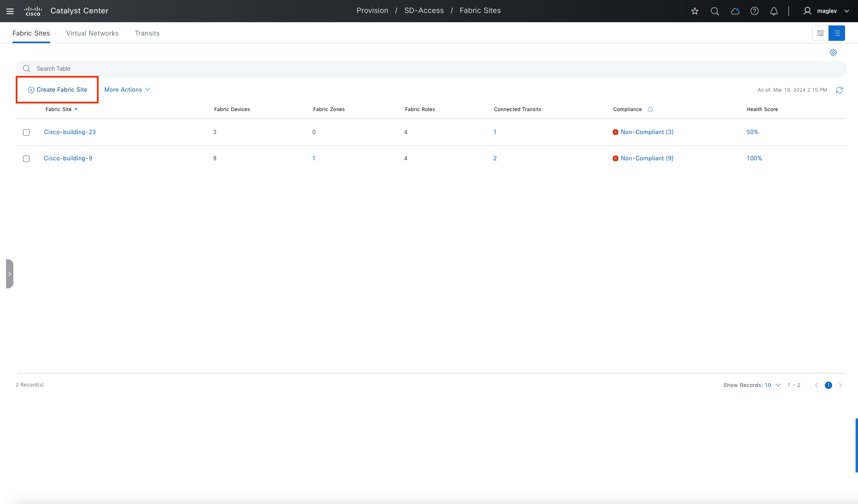The height and width of the screenshot is (504, 858).
Task: Switch to Virtual Networks tab
Action: click(x=92, y=33)
